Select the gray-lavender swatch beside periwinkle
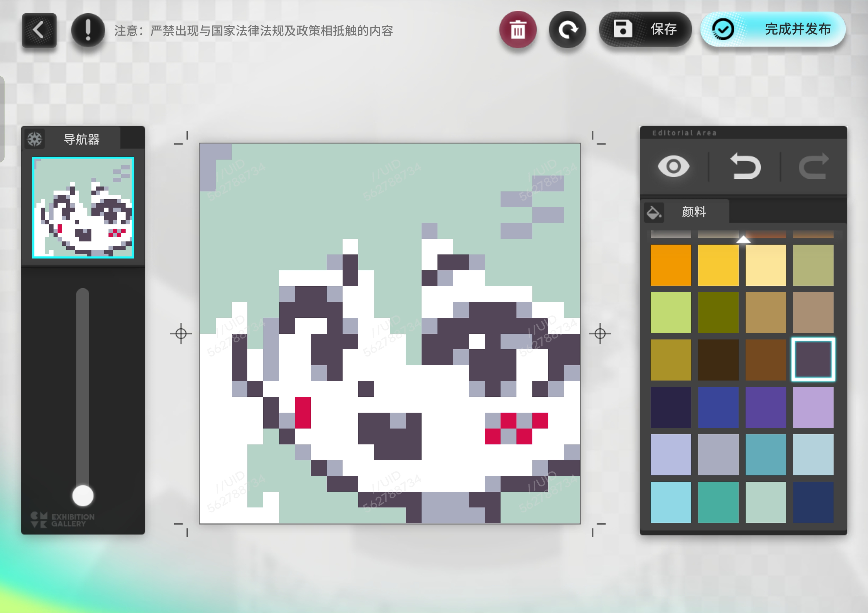This screenshot has height=613, width=868. pyautogui.click(x=718, y=454)
